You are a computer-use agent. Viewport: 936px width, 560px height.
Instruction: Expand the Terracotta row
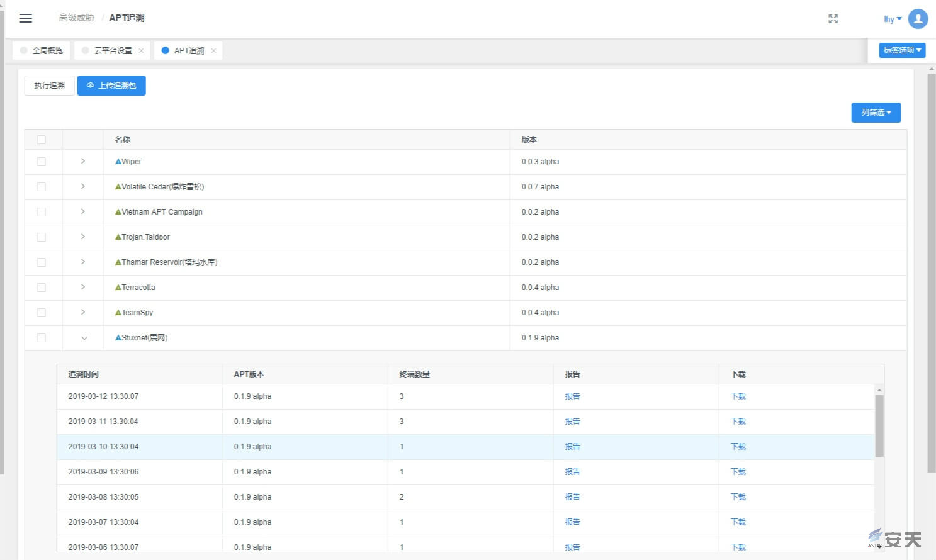pyautogui.click(x=83, y=288)
